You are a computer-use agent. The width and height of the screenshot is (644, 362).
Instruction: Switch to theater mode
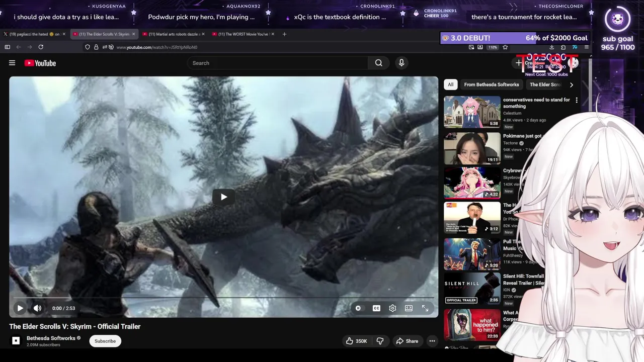[409, 308]
